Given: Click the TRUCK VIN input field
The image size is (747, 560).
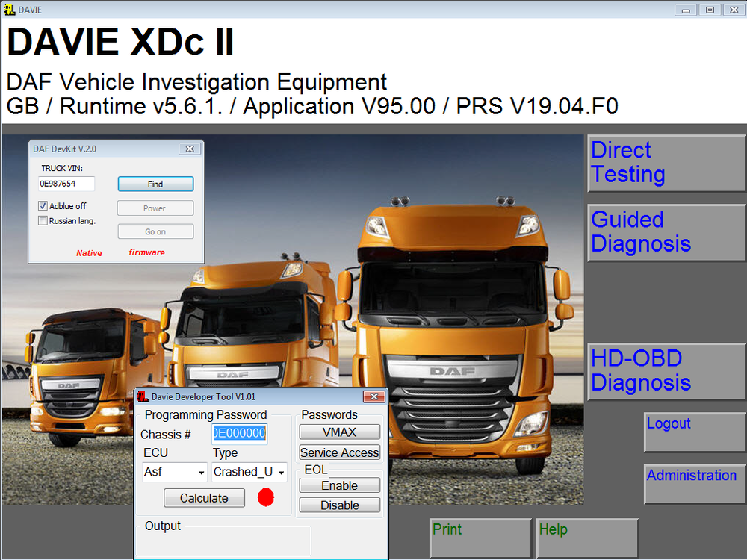Looking at the screenshot, I should pyautogui.click(x=66, y=184).
